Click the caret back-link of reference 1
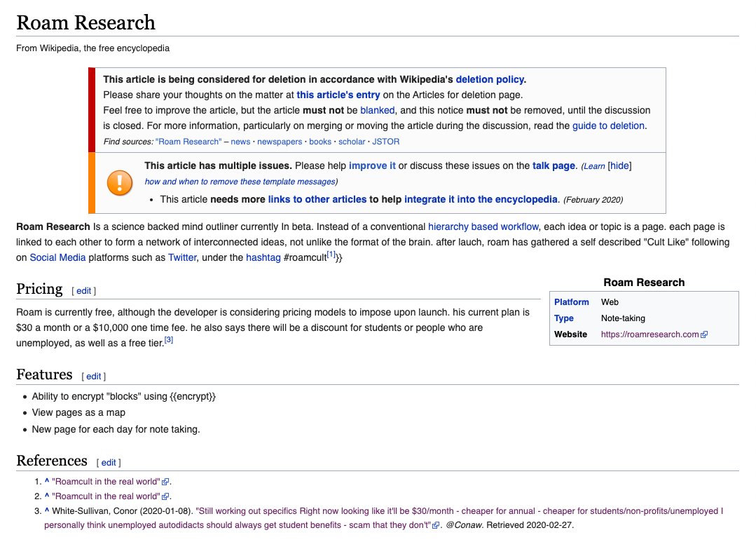 point(47,481)
